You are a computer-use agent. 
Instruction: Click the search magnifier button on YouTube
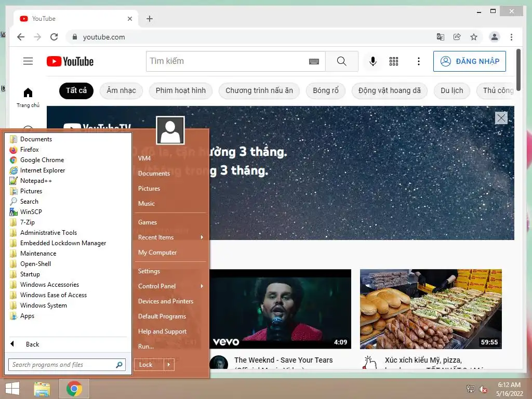[x=342, y=61]
